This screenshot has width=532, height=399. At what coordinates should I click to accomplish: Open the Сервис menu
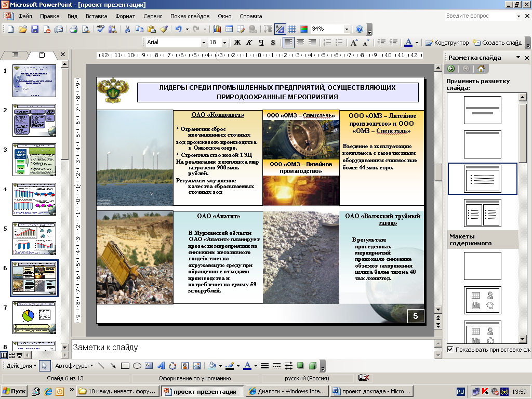point(153,16)
